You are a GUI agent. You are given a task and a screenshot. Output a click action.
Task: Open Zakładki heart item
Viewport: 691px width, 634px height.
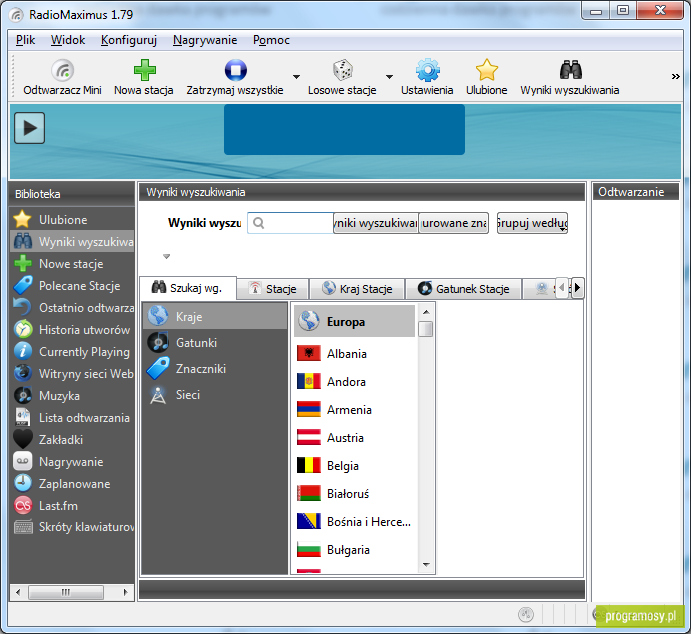[72, 440]
